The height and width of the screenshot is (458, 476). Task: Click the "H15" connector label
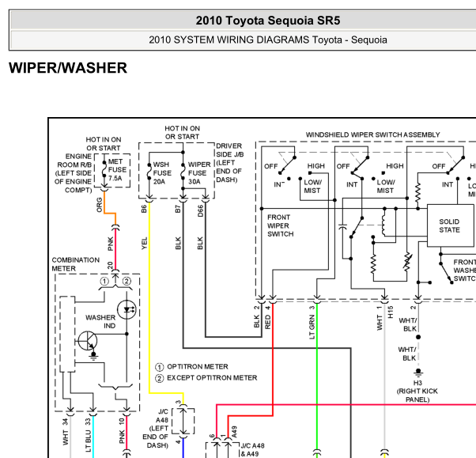pyautogui.click(x=391, y=312)
